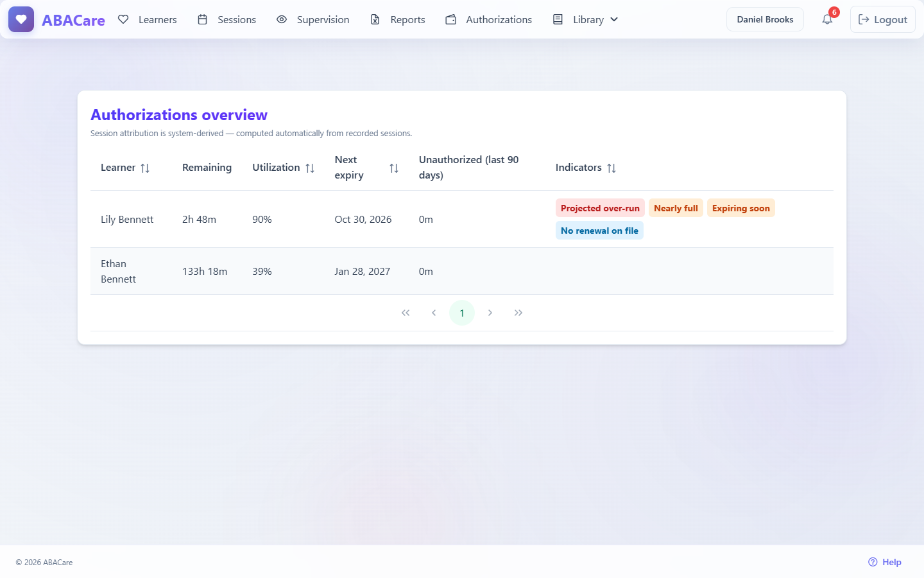The width and height of the screenshot is (924, 578).
Task: Click the No renewal on file tag
Action: (599, 231)
